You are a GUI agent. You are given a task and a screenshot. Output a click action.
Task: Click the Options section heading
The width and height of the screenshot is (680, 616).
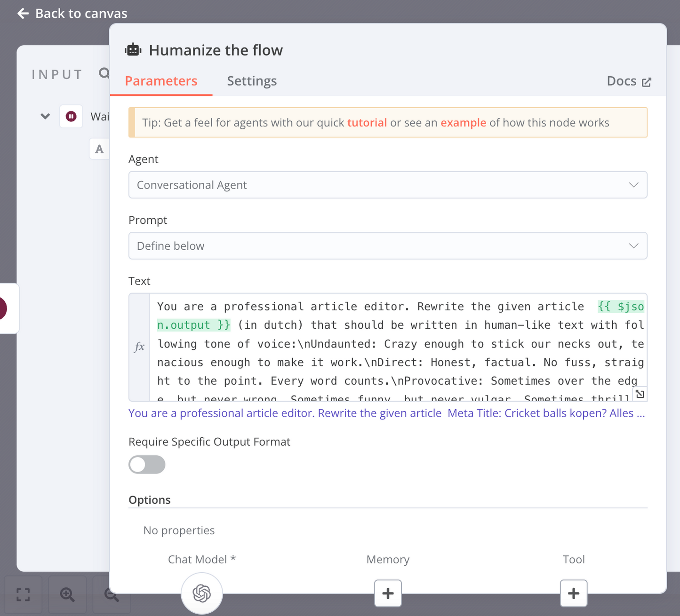click(150, 500)
